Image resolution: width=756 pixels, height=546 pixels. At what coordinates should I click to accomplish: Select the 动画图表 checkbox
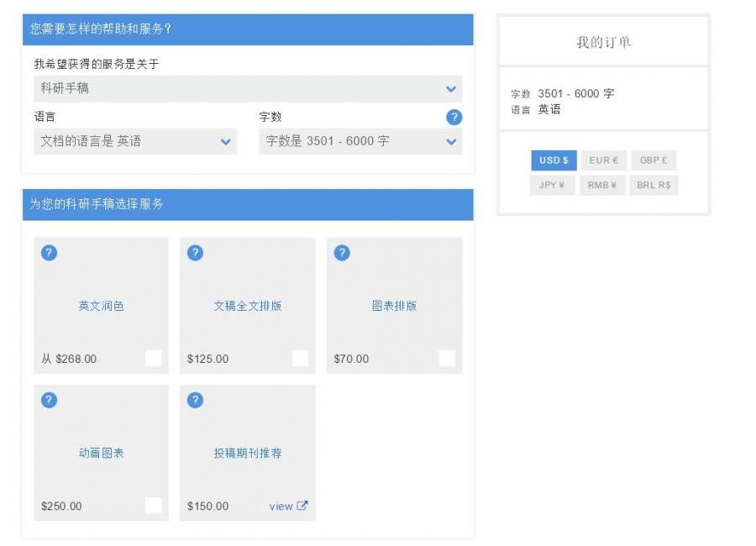(153, 506)
